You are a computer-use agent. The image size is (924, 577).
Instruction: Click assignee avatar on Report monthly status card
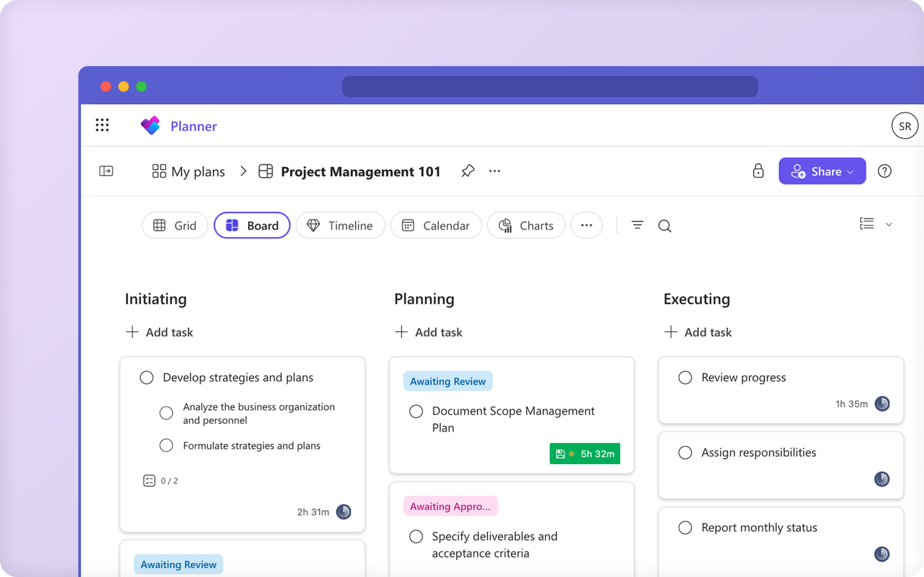tap(882, 554)
